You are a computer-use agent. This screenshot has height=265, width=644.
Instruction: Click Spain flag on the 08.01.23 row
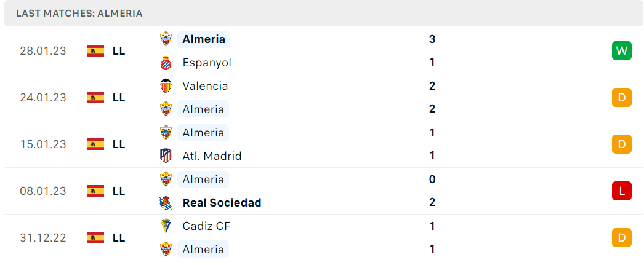click(95, 191)
